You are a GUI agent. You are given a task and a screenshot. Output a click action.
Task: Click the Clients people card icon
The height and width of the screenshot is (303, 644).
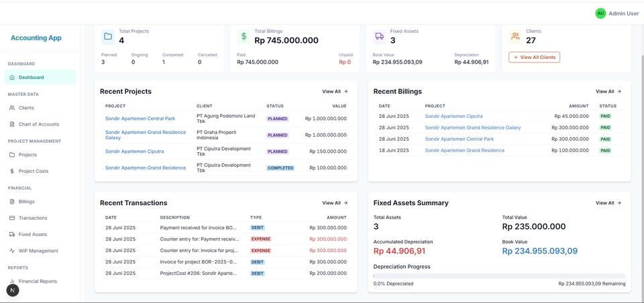coord(515,36)
